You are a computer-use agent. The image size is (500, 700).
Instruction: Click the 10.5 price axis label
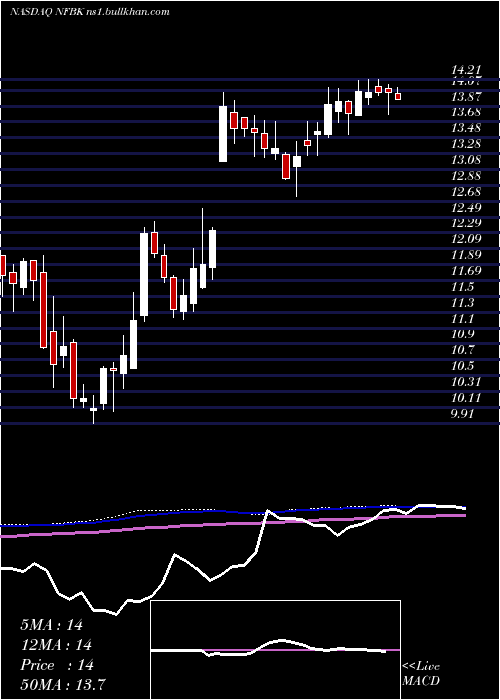point(462,366)
